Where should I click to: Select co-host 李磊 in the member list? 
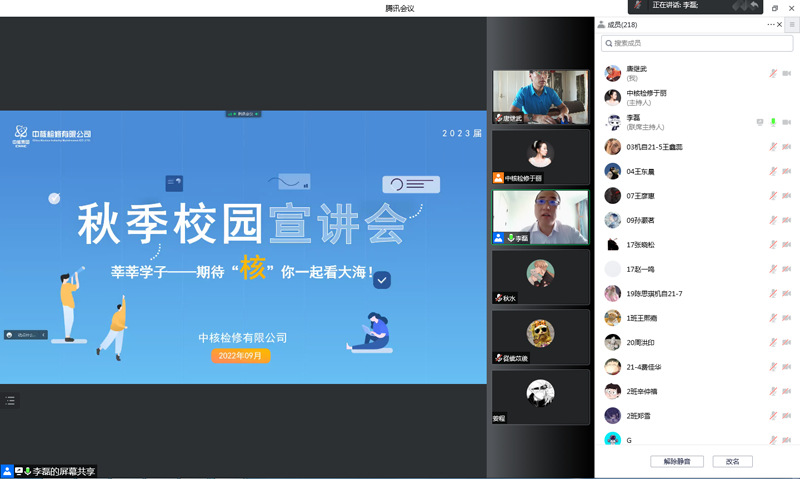[x=697, y=122]
